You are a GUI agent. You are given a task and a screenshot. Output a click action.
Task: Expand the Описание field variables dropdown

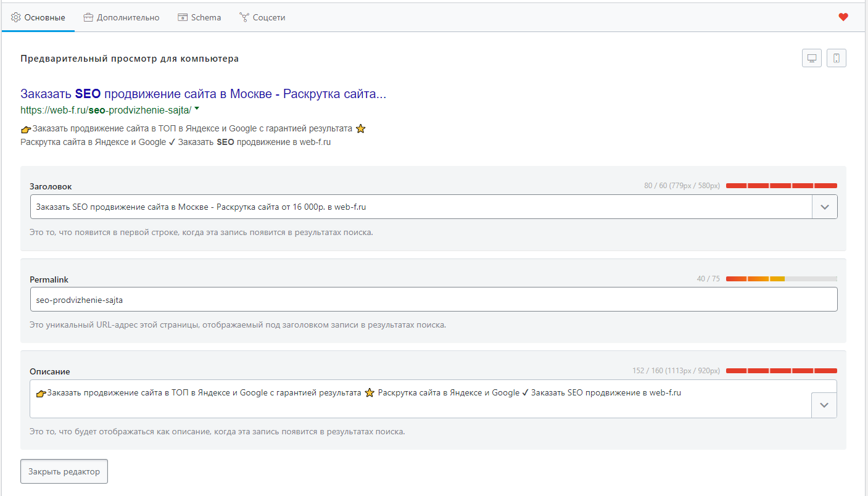[x=824, y=405]
